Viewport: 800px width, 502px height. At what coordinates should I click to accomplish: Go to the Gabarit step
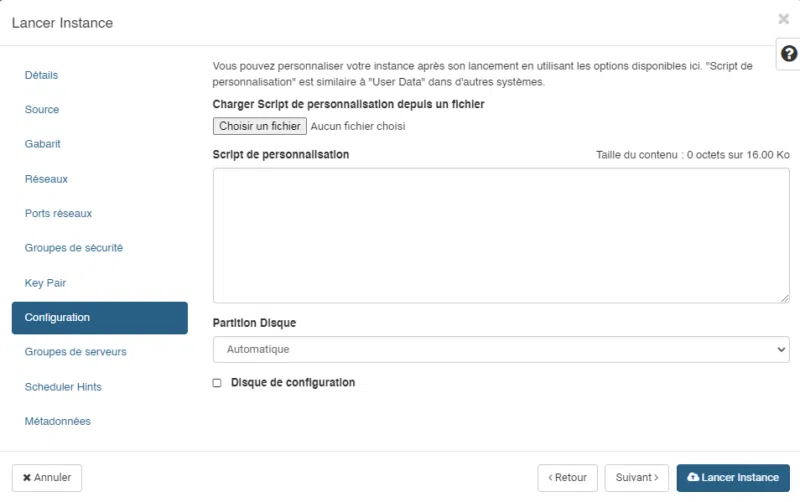click(x=43, y=144)
